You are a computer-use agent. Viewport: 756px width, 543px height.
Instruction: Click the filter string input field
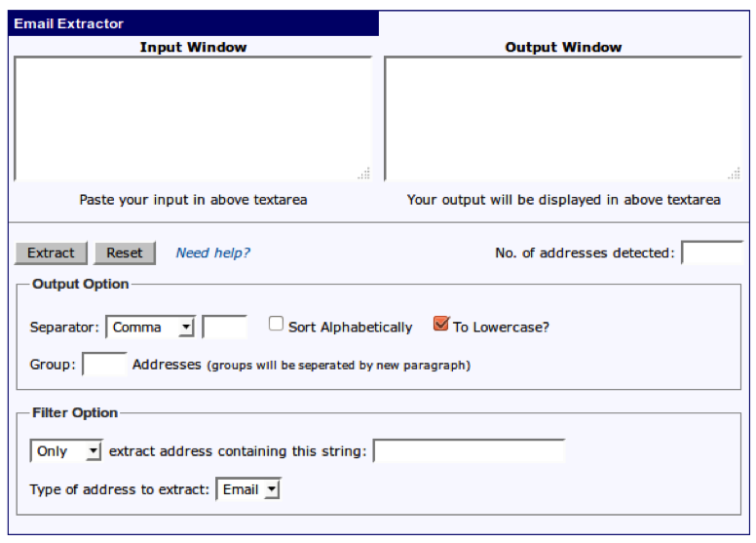pos(470,450)
